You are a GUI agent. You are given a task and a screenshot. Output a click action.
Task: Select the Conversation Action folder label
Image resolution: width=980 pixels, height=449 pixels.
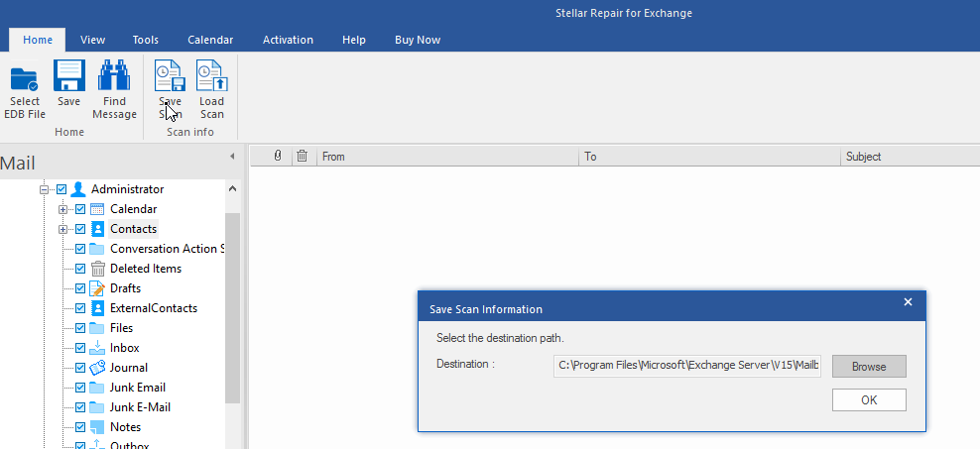[167, 249]
